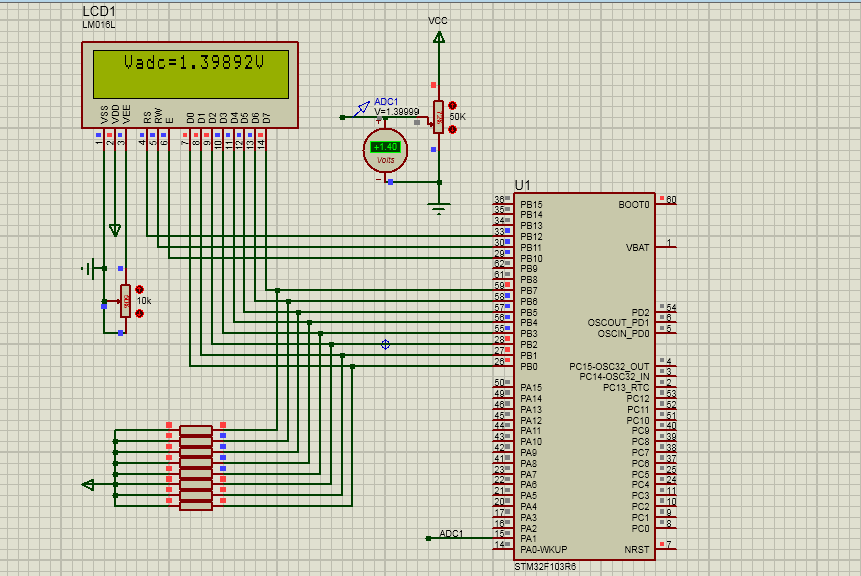Click the D7 pin label on the LCD
This screenshot has width=861, height=576.
(266, 118)
